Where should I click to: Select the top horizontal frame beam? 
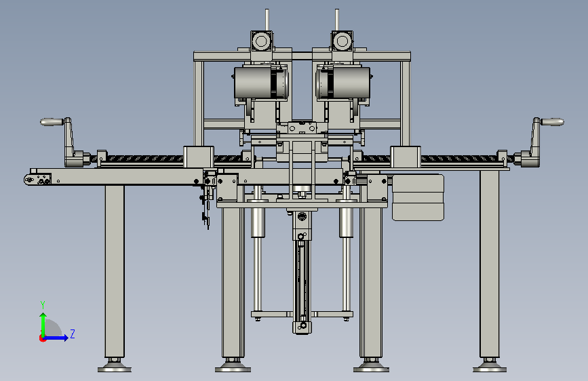(302, 57)
